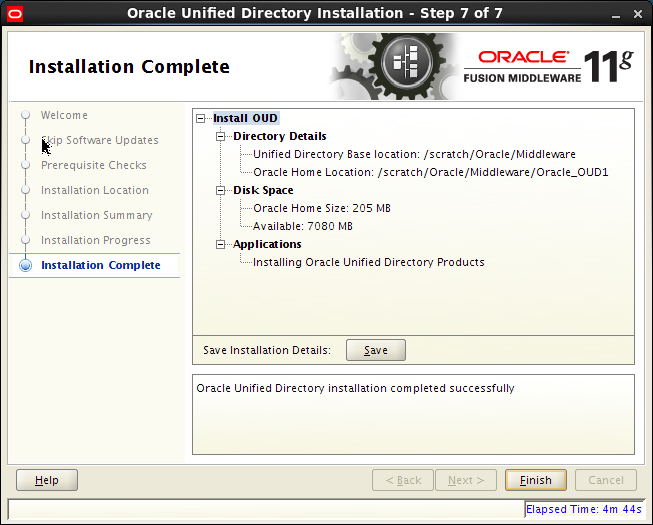
Task: Select the Directory Details tree label
Action: click(280, 136)
